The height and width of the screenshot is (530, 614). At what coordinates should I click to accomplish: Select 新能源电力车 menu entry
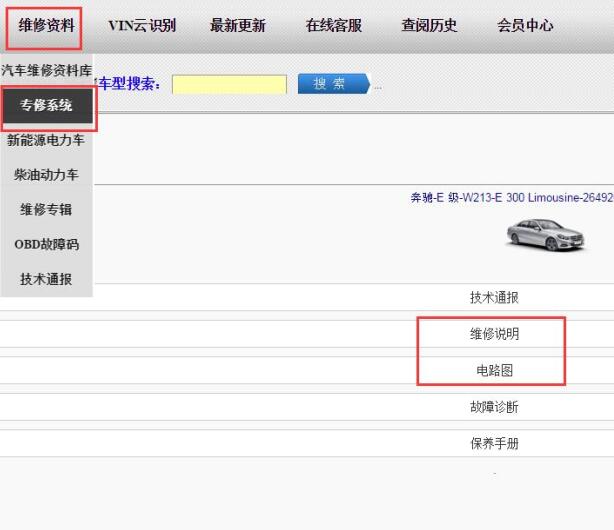[x=46, y=140]
